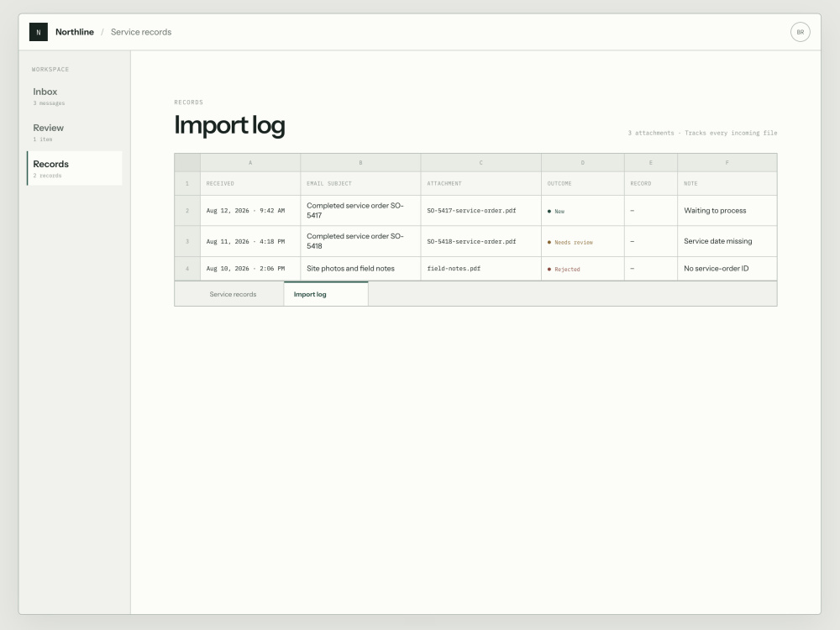Select the Completed service order SO-5418 cell
Screen dimensions: 840x630
tap(360, 241)
